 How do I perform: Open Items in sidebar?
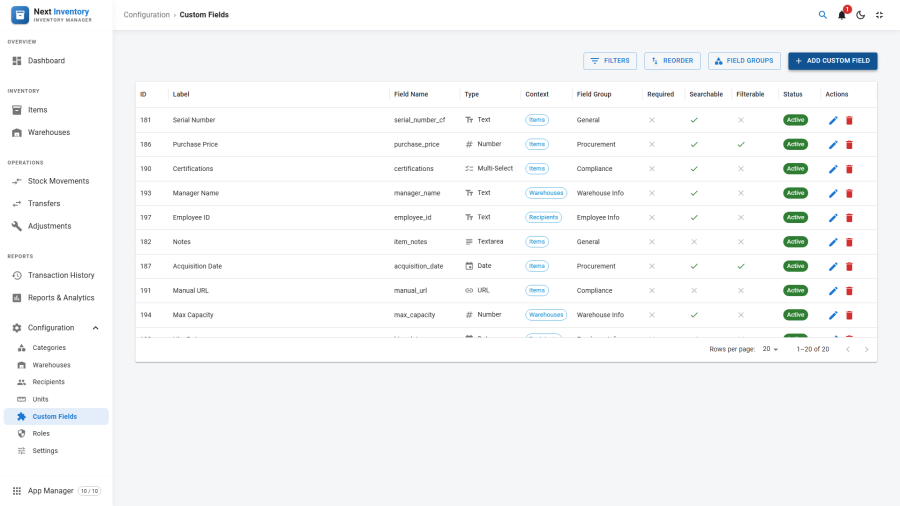(56, 110)
